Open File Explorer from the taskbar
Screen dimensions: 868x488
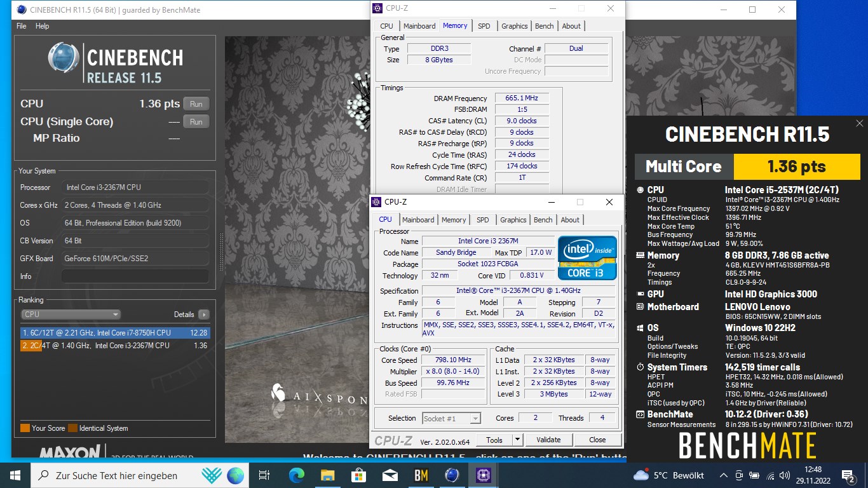(328, 475)
